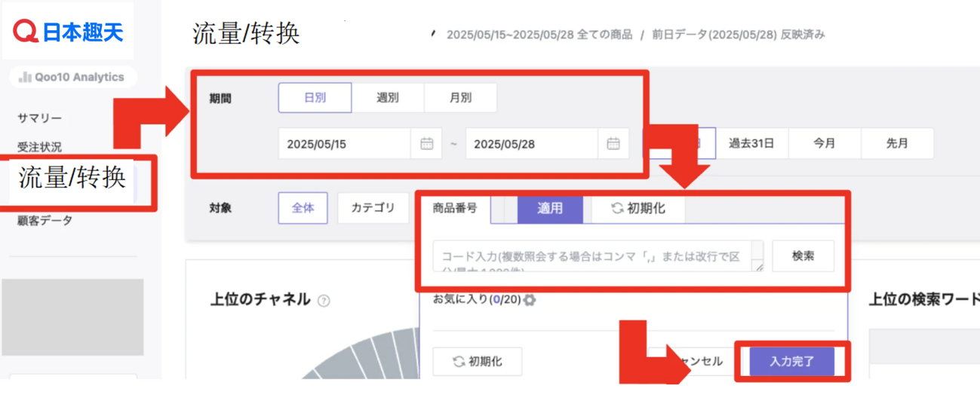The width and height of the screenshot is (980, 410).
Task: Click the start date field 2025/05/15
Action: [345, 144]
